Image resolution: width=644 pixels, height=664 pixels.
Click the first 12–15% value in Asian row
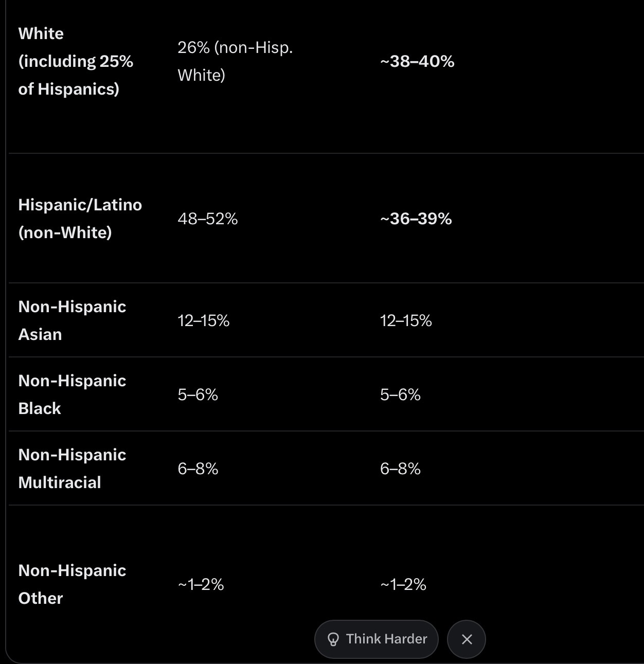click(x=204, y=321)
